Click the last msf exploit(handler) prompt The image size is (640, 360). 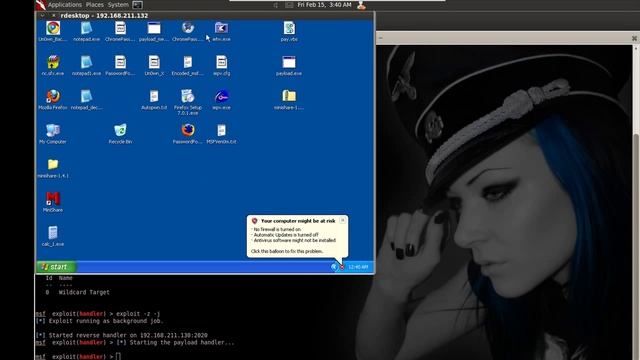click(x=74, y=356)
